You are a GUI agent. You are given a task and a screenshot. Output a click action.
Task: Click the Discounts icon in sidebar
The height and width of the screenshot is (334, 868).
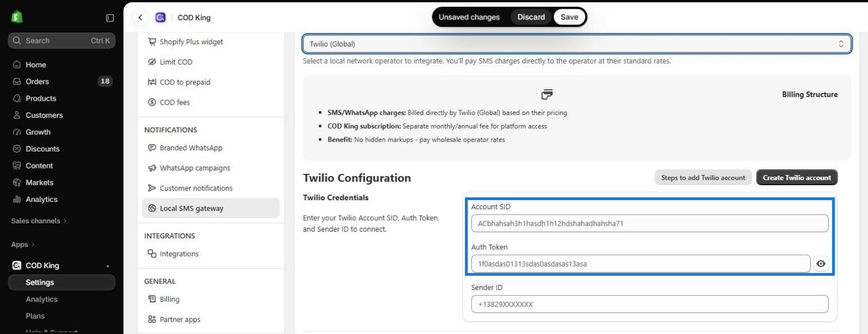17,149
